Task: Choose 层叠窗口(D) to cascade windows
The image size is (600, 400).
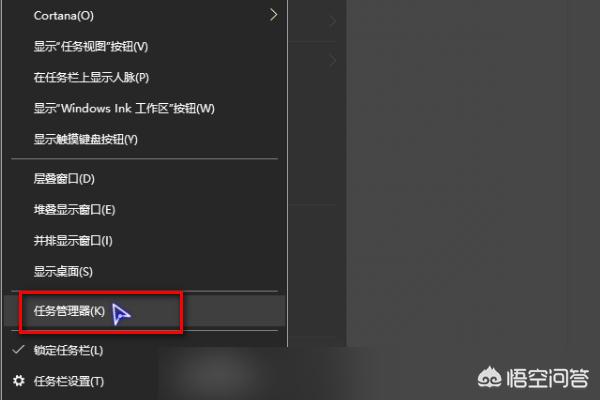Action: click(x=144, y=179)
